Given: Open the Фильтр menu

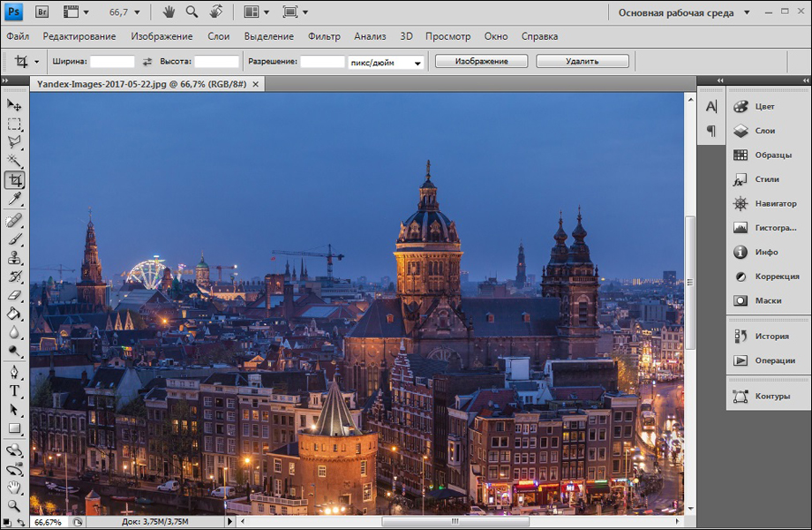Looking at the screenshot, I should (324, 36).
